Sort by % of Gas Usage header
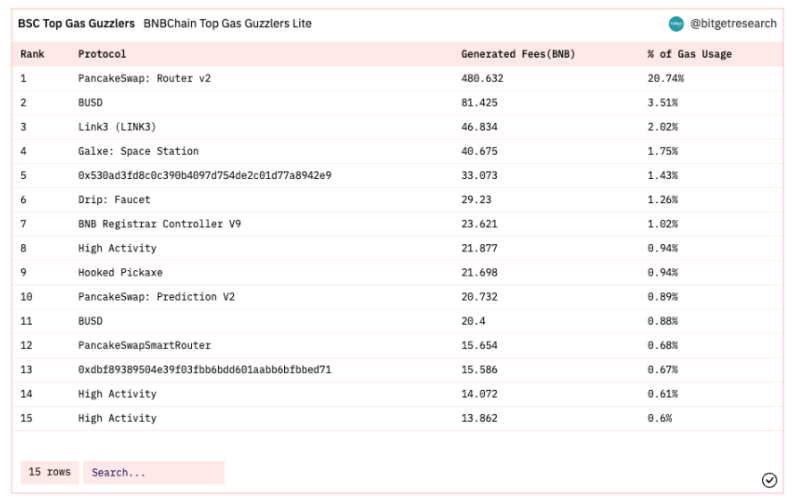This screenshot has width=793, height=496. [x=690, y=54]
